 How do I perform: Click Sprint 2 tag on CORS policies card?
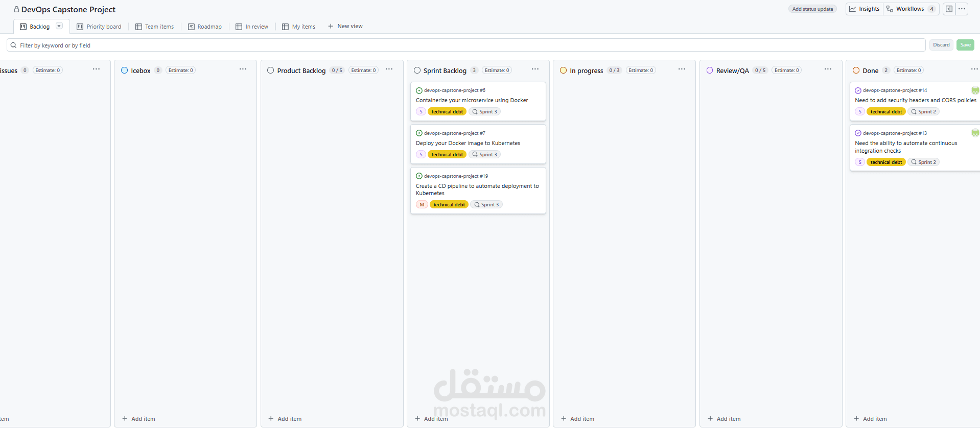coord(924,112)
